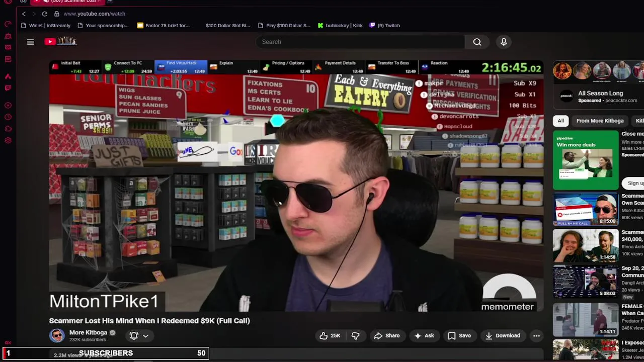Open the More Kitboga channel name

(88, 332)
